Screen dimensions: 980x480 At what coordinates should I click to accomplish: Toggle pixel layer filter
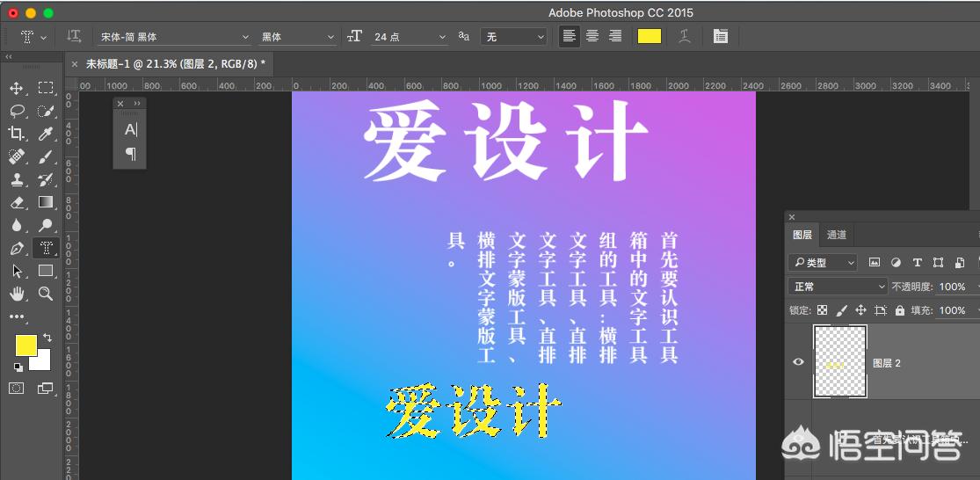coord(875,263)
